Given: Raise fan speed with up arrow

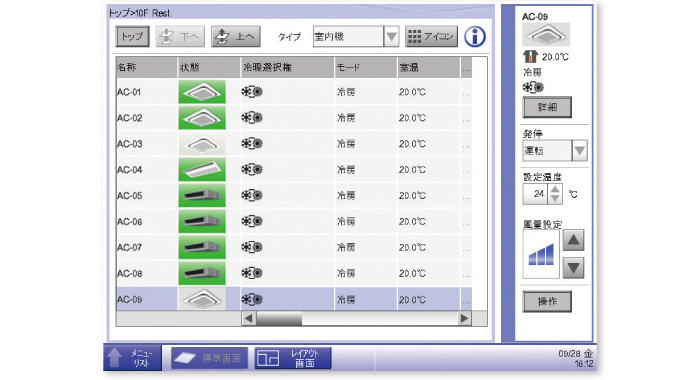Looking at the screenshot, I should pos(573,240).
